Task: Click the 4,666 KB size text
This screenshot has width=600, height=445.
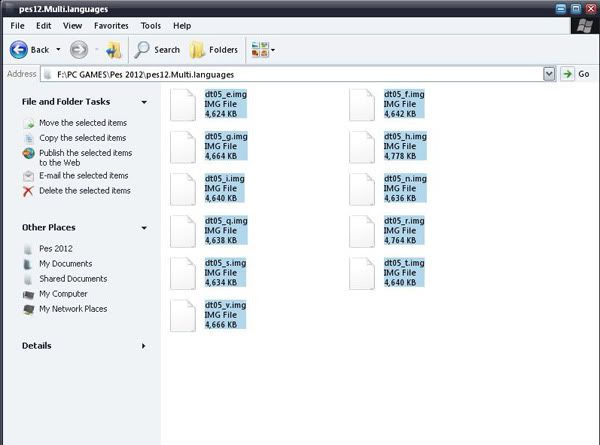Action: tap(221, 325)
